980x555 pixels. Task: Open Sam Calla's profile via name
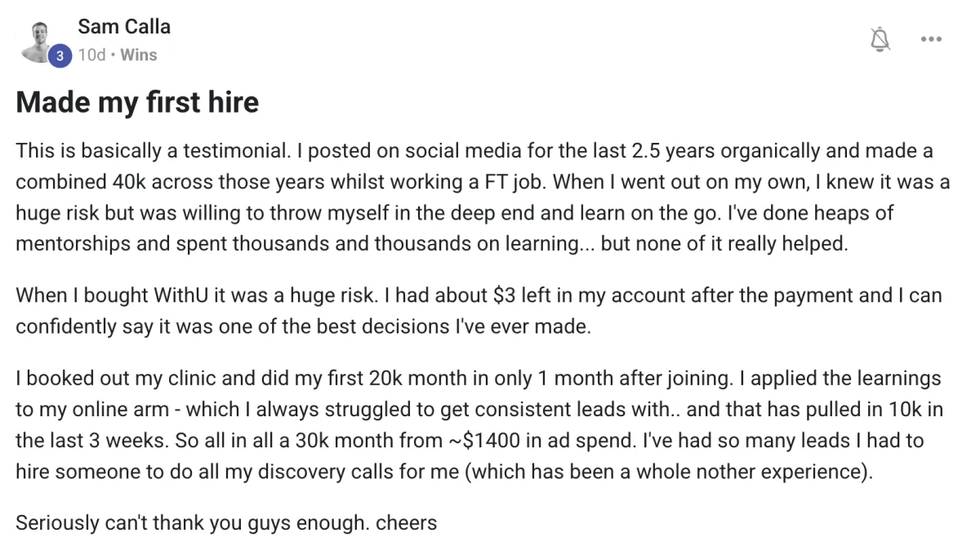(124, 27)
